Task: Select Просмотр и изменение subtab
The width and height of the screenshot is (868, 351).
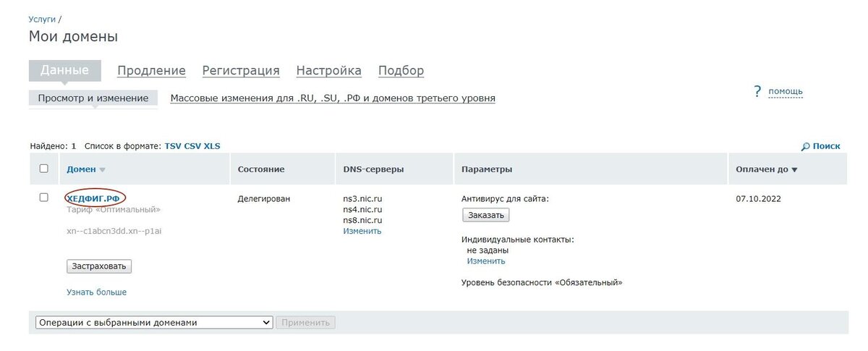Action: 93,98
